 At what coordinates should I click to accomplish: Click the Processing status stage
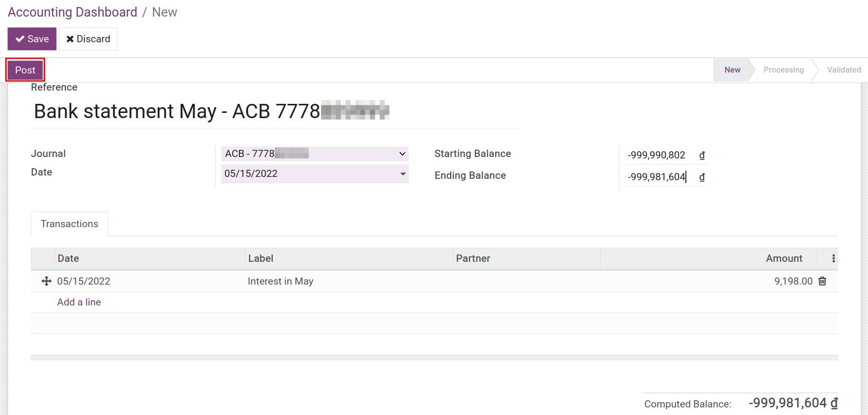783,70
